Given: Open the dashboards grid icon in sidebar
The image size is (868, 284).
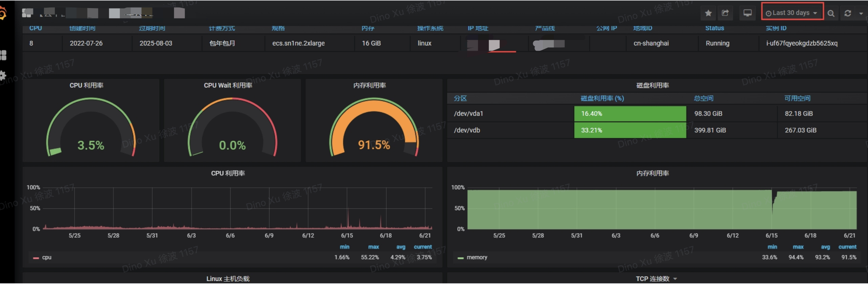Looking at the screenshot, I should [3, 55].
